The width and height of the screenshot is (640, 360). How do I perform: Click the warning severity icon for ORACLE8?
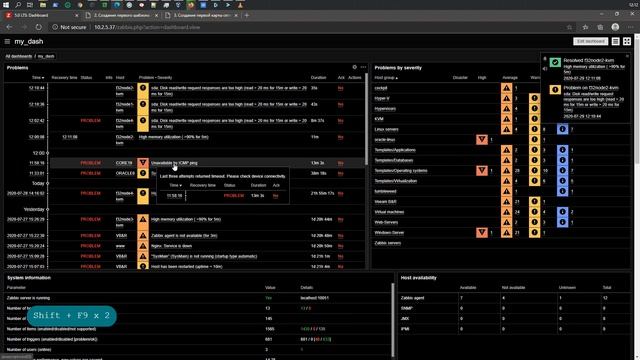point(143,173)
